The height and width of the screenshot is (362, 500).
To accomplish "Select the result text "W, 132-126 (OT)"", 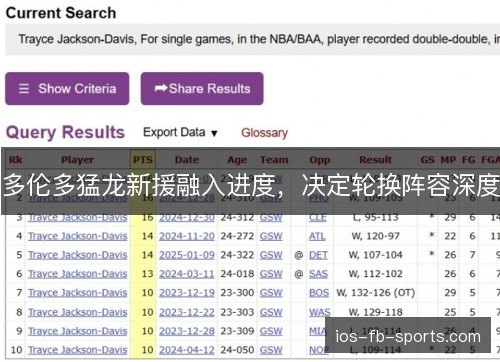I will click(x=376, y=293).
